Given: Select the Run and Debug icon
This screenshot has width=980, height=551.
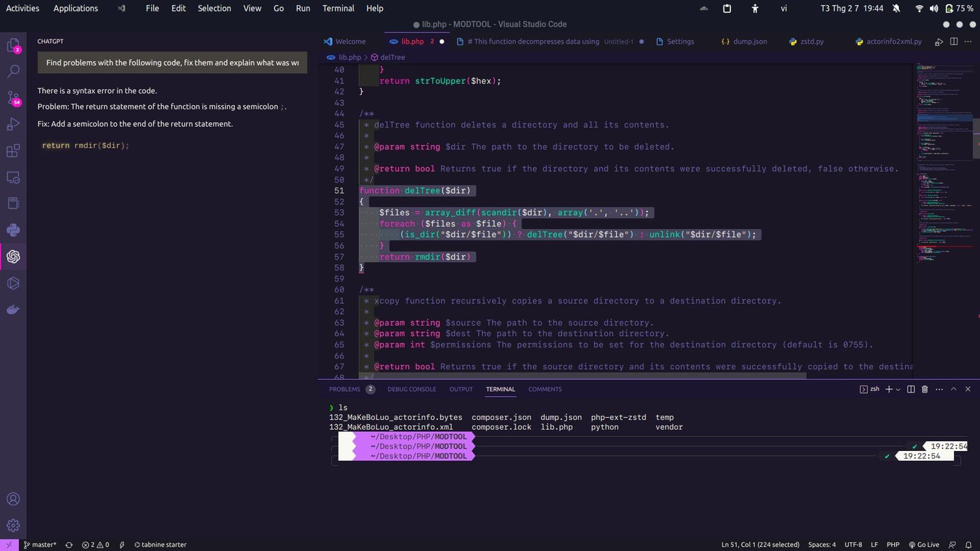Looking at the screenshot, I should [x=13, y=125].
